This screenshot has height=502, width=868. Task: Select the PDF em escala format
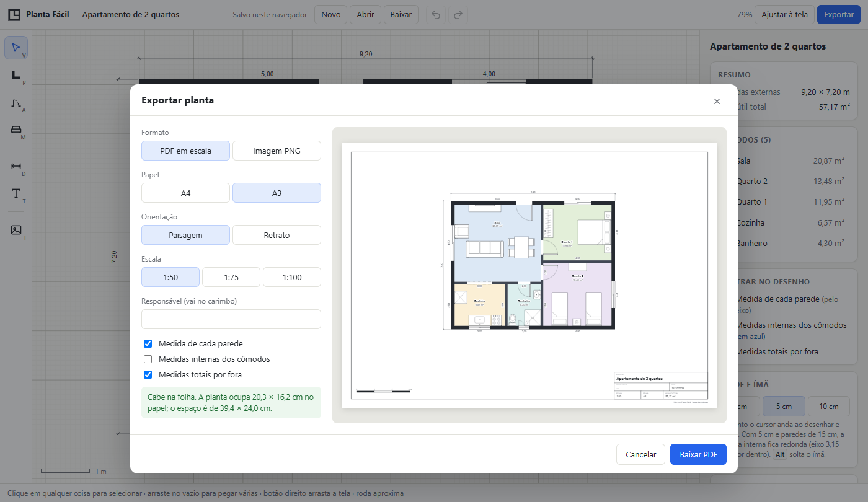click(x=185, y=151)
